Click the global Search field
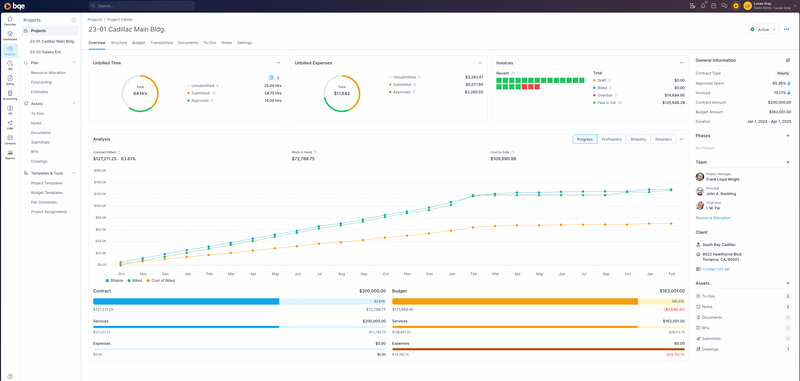 pos(141,6)
